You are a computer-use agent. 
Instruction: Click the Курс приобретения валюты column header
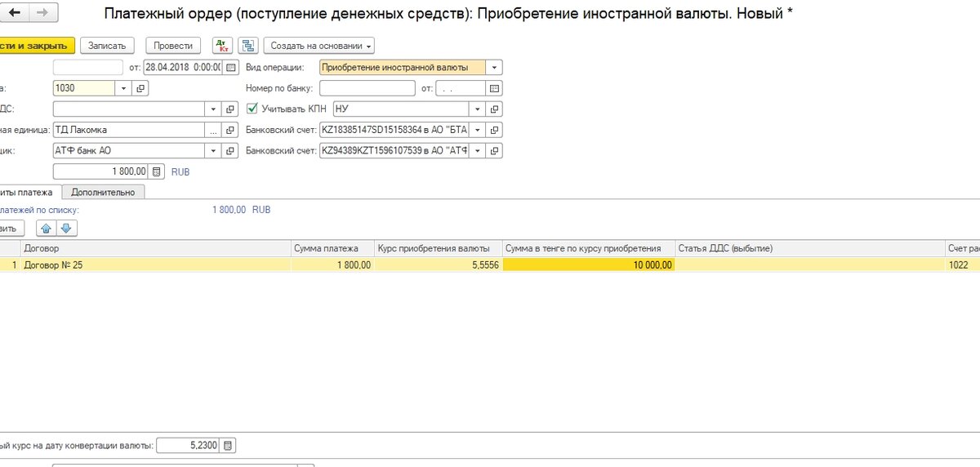pos(438,247)
